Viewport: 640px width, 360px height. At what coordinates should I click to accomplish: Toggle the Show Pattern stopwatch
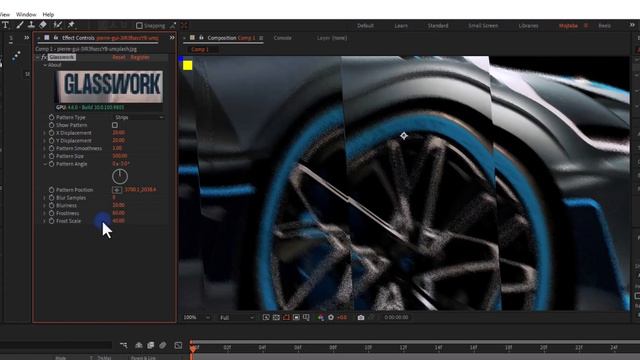[51, 125]
